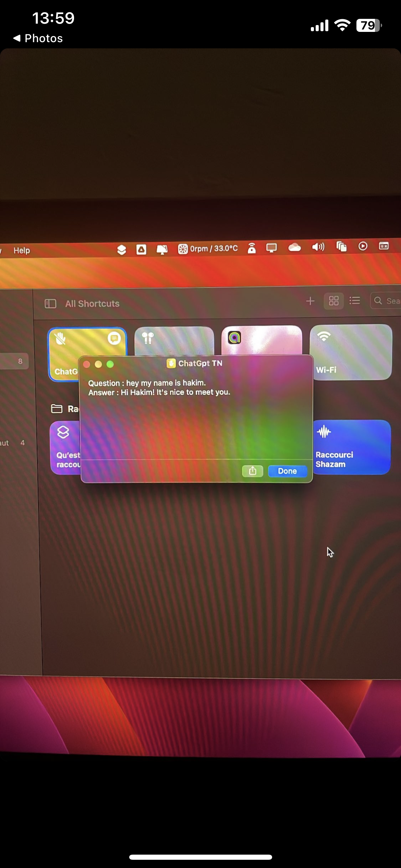
Task: Share the ChatGpt TN result
Action: click(x=253, y=471)
